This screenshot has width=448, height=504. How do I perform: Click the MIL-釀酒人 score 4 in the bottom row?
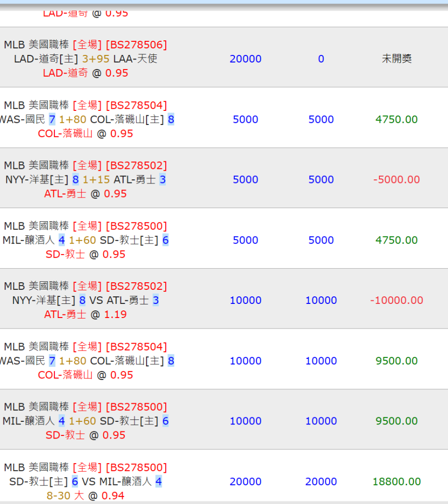pos(158,481)
